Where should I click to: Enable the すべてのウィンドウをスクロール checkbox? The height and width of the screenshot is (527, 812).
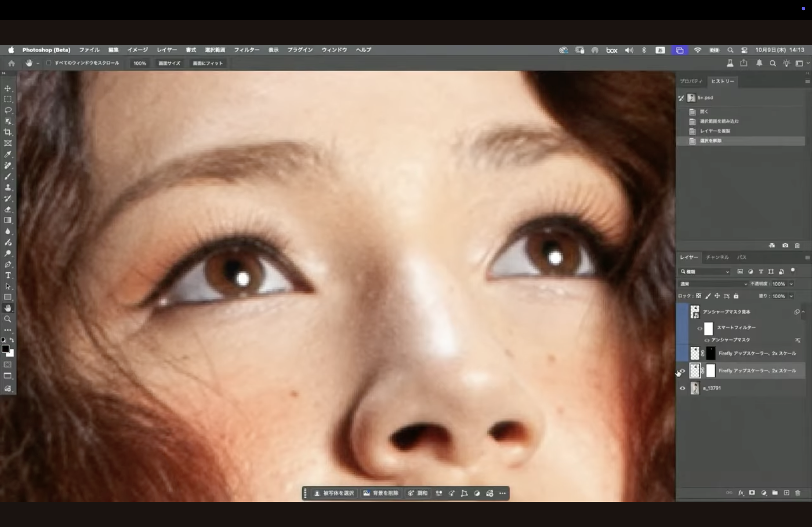pos(49,63)
